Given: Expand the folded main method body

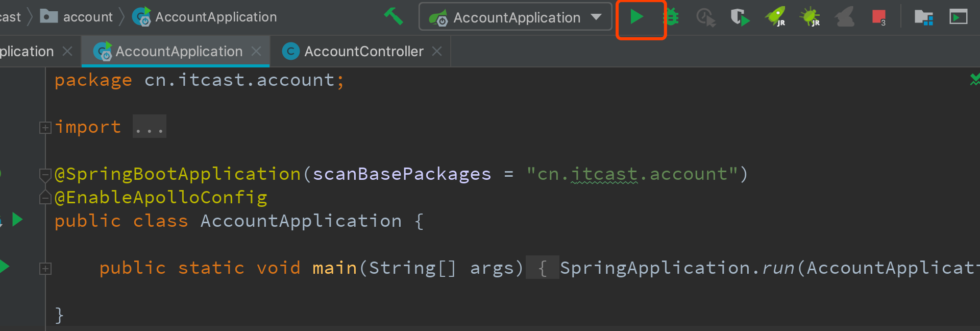Looking at the screenshot, I should (x=45, y=269).
